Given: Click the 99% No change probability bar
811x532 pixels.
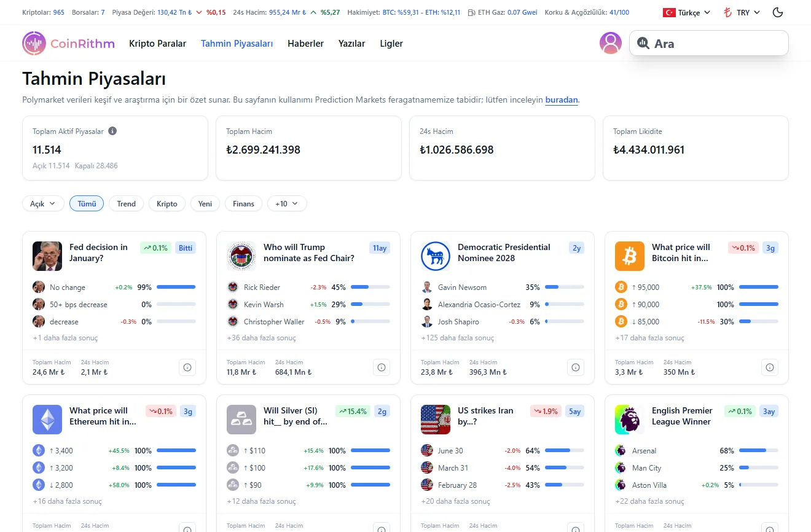Looking at the screenshot, I should coord(176,287).
